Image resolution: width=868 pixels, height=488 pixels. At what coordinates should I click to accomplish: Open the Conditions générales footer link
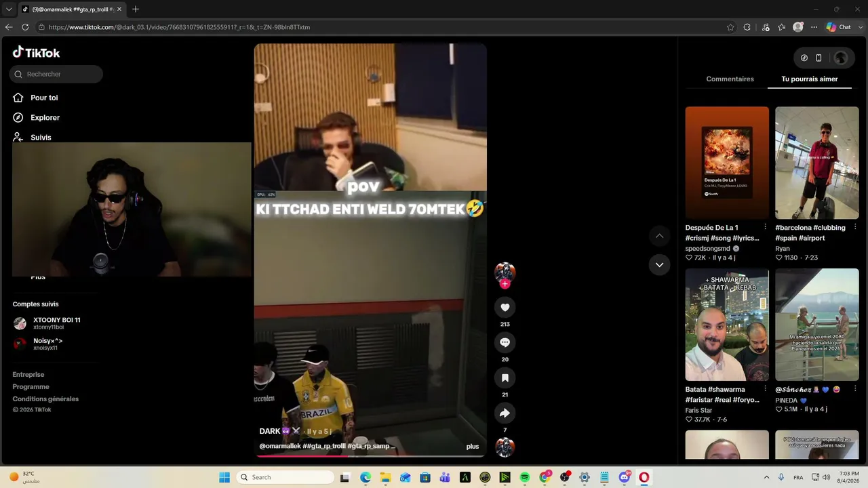coord(45,399)
